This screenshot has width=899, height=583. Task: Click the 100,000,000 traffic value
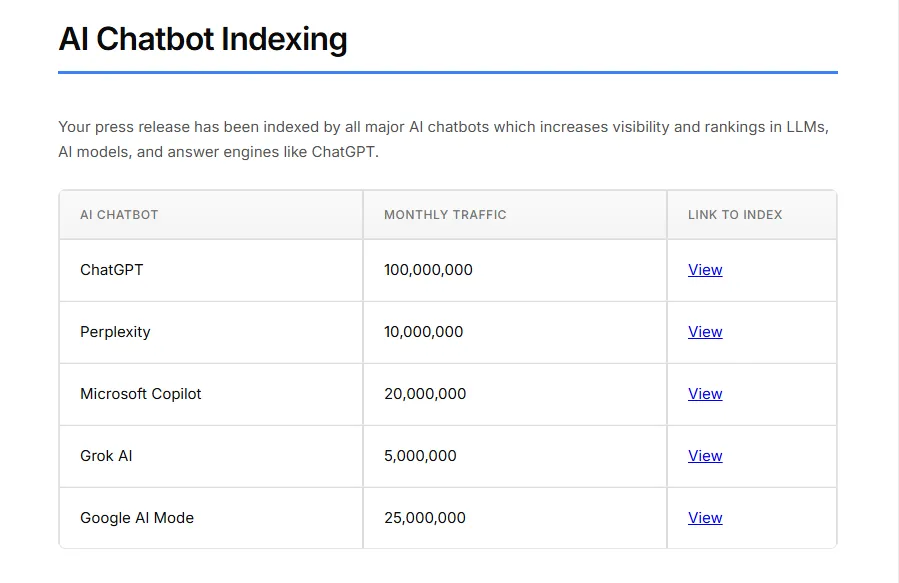(x=428, y=270)
